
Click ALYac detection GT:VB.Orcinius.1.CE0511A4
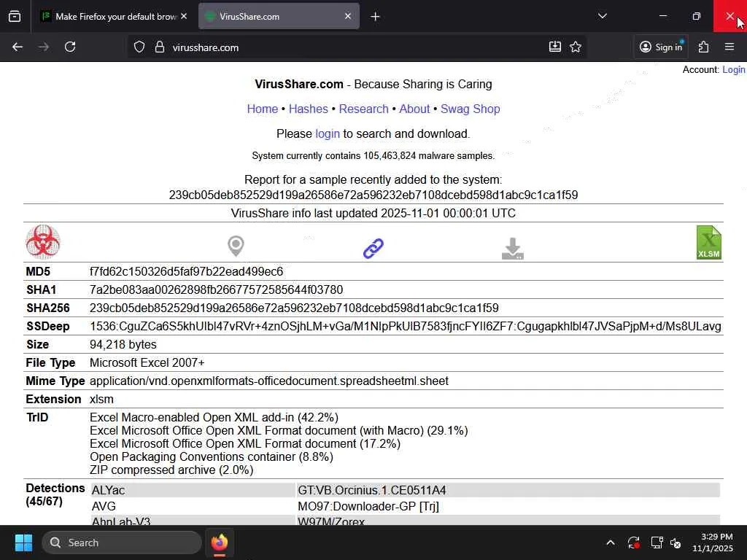click(372, 490)
